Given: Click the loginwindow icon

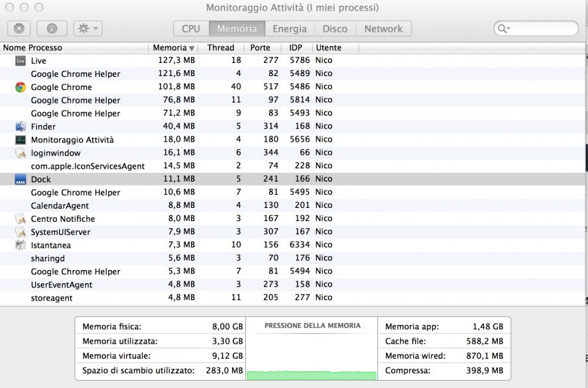Looking at the screenshot, I should [x=21, y=153].
